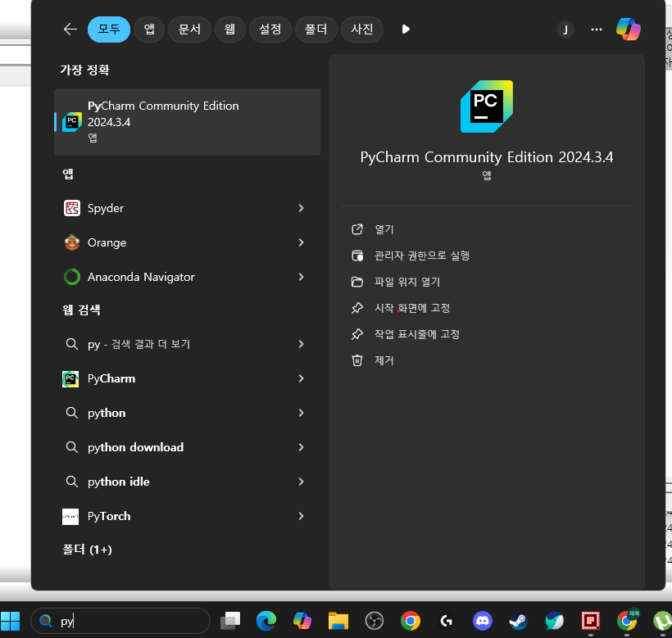Open uTorrent from the taskbar

coord(662,621)
